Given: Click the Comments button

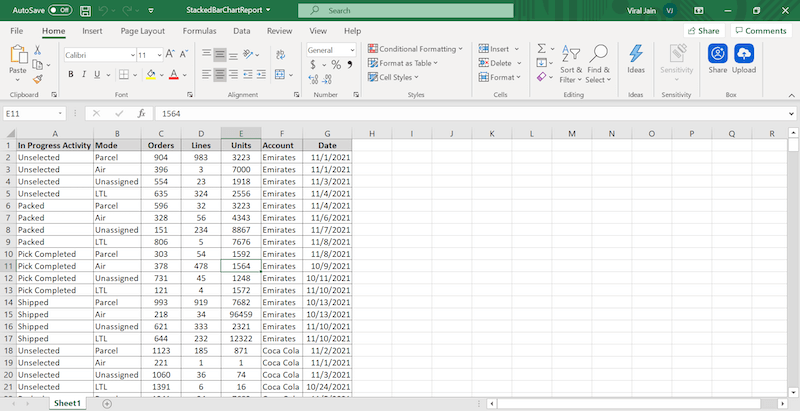Looking at the screenshot, I should (760, 31).
